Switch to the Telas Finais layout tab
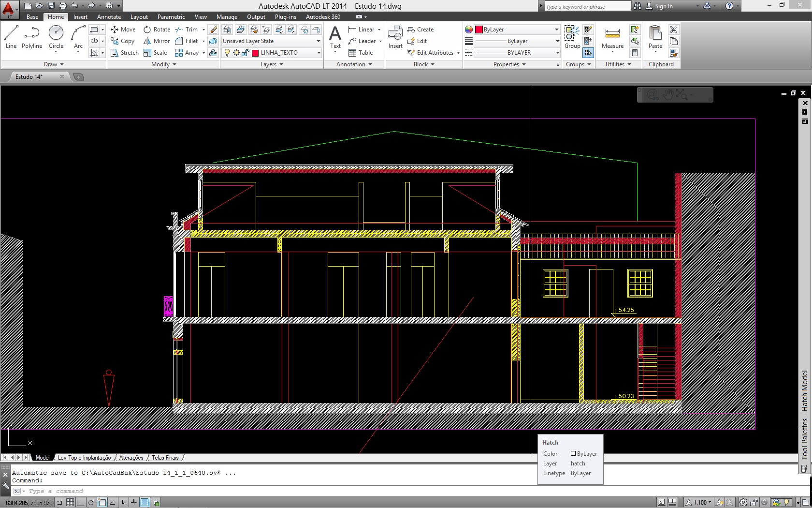This screenshot has height=508, width=812. 165,458
